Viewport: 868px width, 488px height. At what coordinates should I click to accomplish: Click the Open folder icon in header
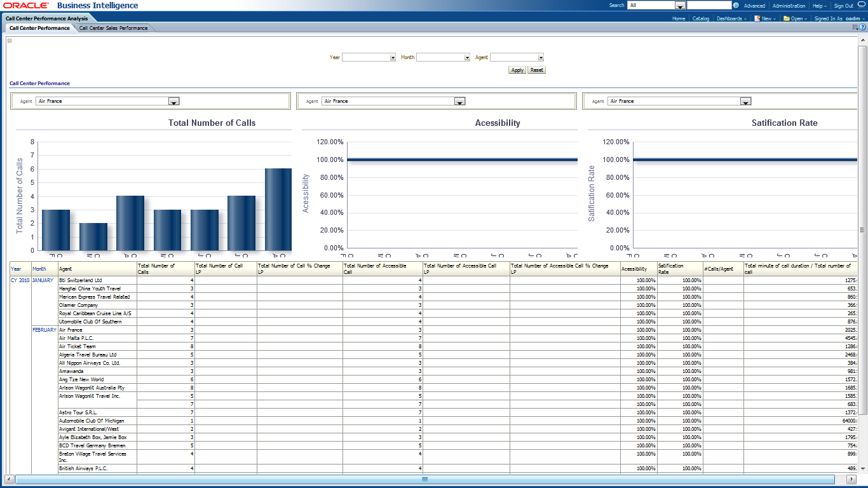(x=787, y=18)
